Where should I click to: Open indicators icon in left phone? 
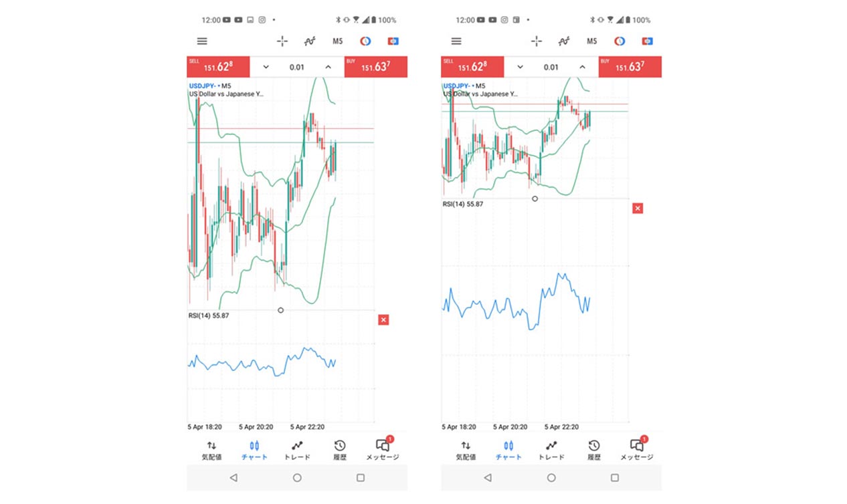tap(310, 41)
